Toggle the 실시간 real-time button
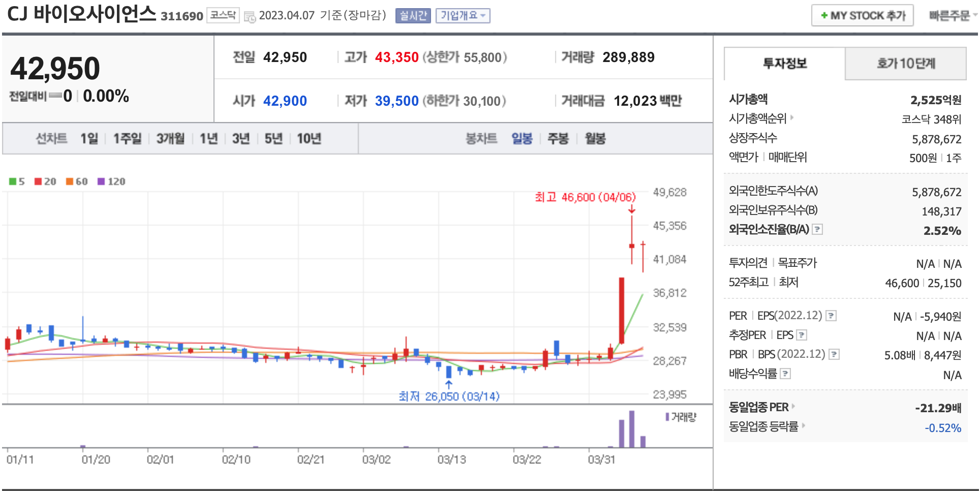This screenshot has height=491, width=980. pos(413,16)
